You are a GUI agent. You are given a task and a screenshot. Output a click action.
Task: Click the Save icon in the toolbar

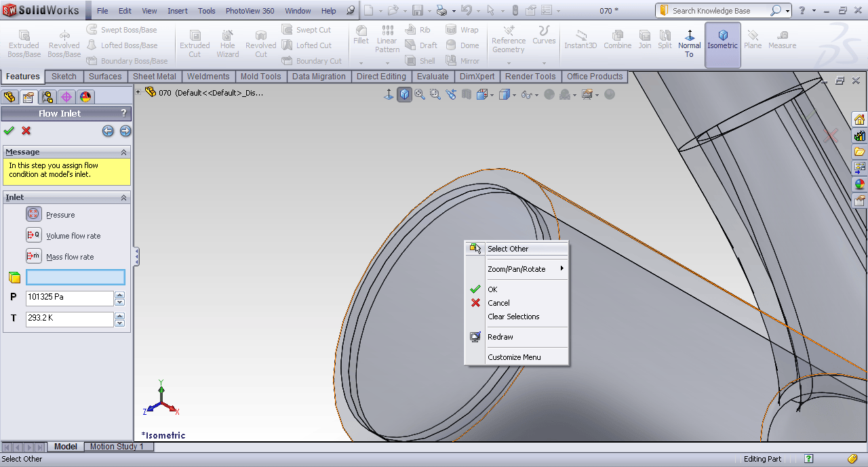coord(418,11)
